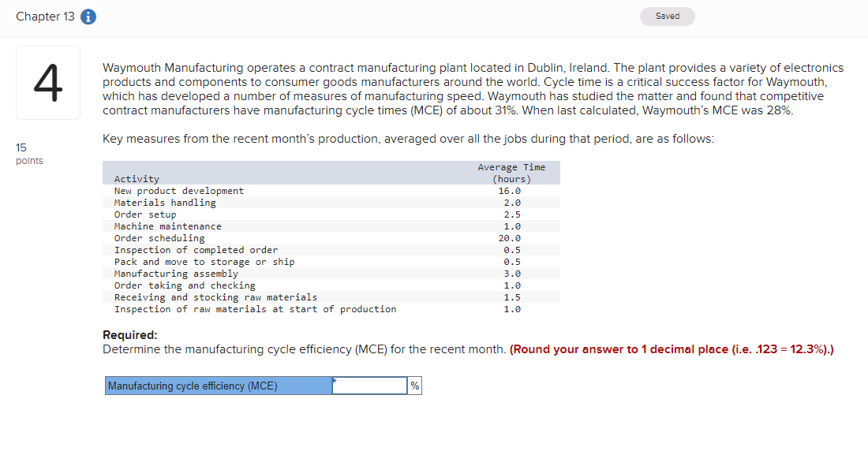Click the 2.0 hours value for Materials handling

[512, 203]
